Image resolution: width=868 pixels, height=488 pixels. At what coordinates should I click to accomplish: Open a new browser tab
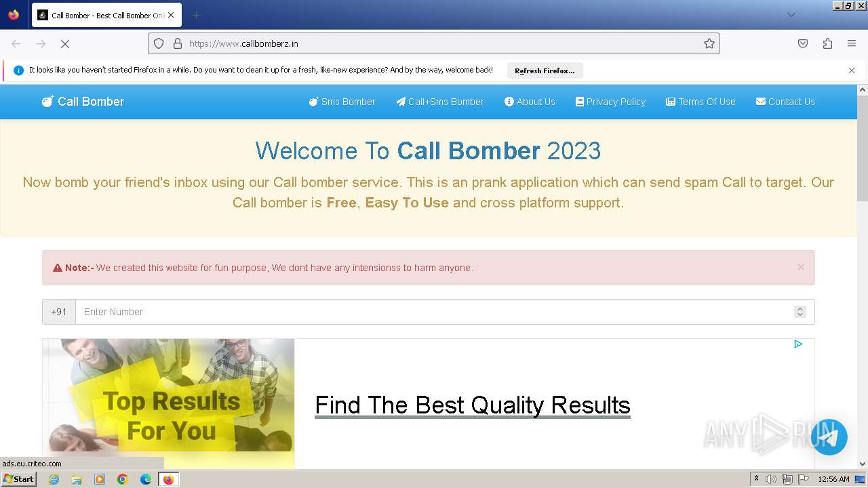pos(196,15)
